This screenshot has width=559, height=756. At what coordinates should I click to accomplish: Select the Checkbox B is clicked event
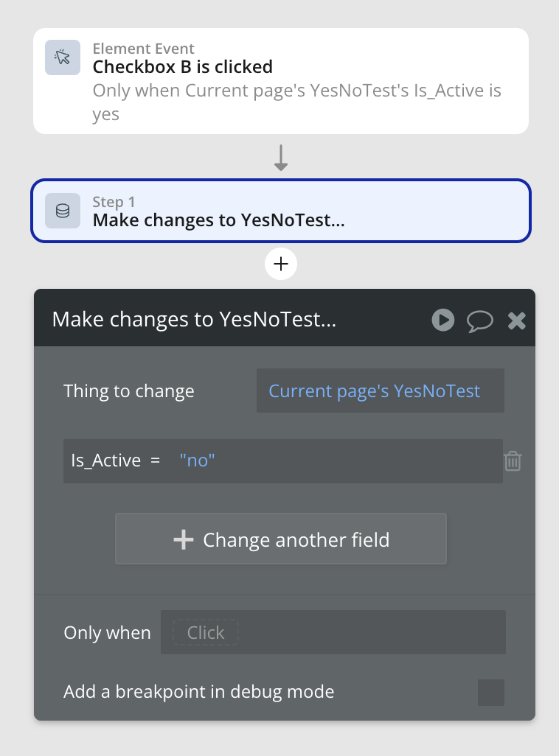pyautogui.click(x=182, y=67)
